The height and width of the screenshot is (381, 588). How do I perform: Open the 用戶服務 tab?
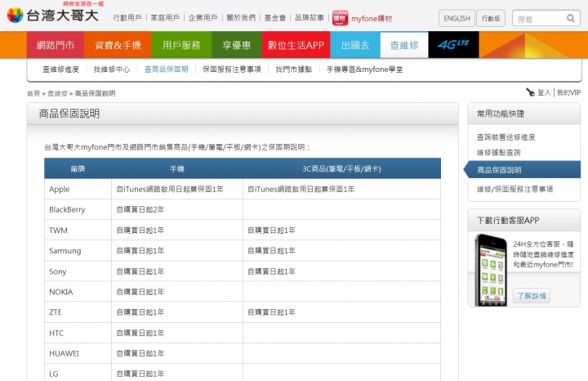pos(181,45)
